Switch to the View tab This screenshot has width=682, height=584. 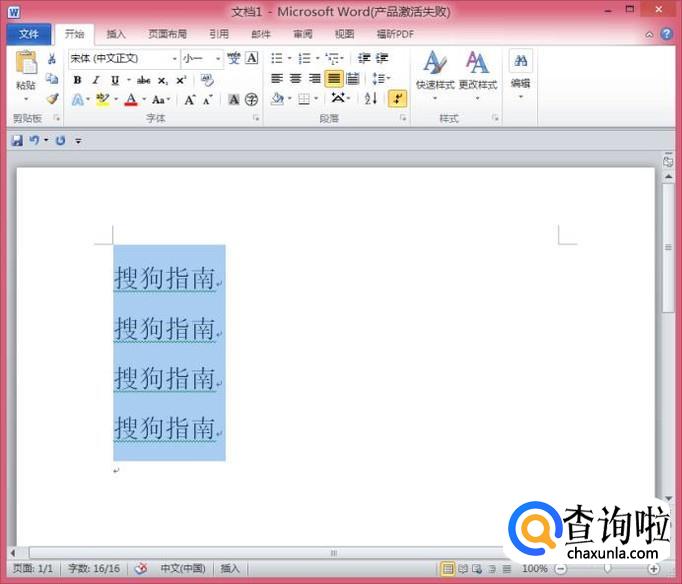pos(344,34)
